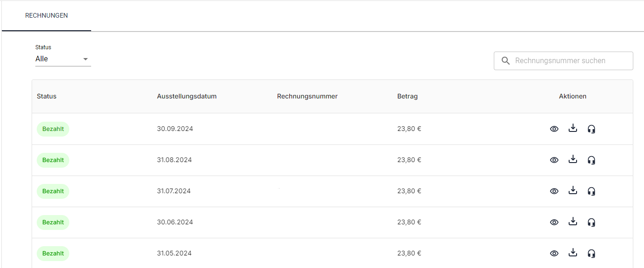Click headset support icon for 31.08.2024 invoice
The width and height of the screenshot is (644, 268).
pyautogui.click(x=591, y=160)
